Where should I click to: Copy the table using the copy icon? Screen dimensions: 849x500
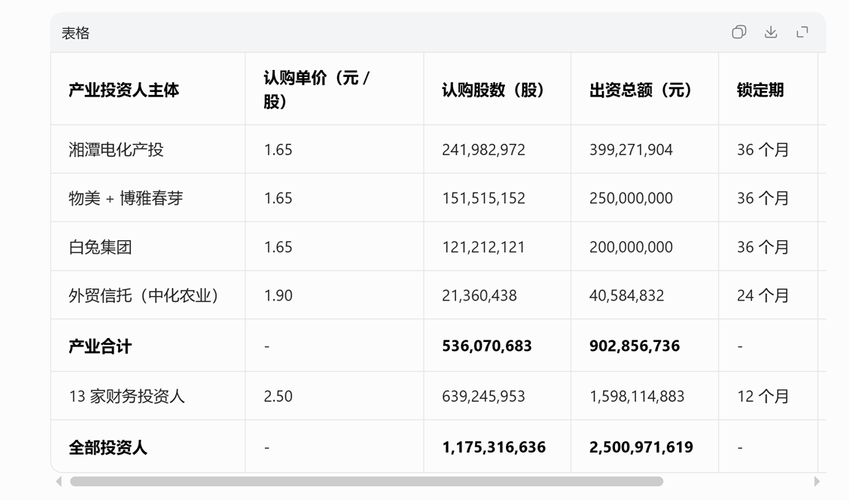point(739,32)
